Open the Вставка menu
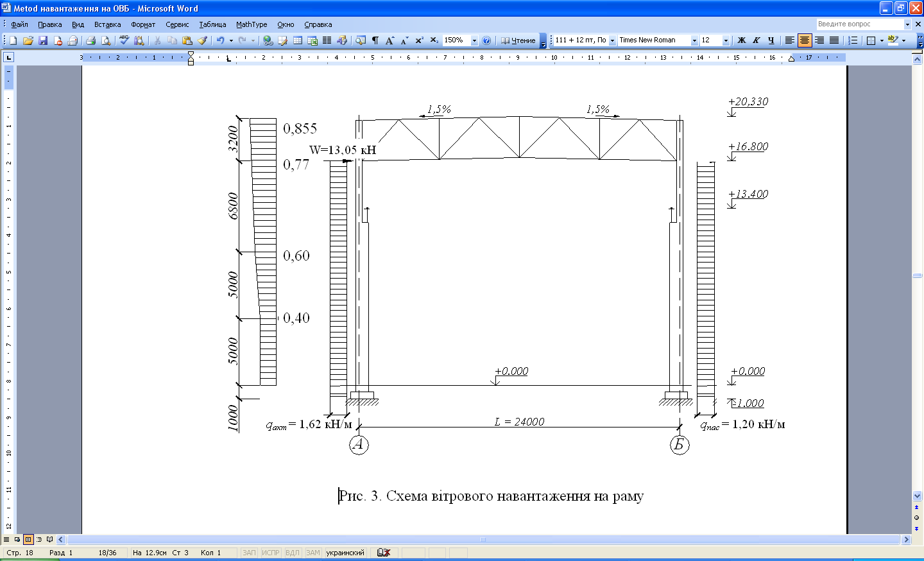924x561 pixels. 107,24
